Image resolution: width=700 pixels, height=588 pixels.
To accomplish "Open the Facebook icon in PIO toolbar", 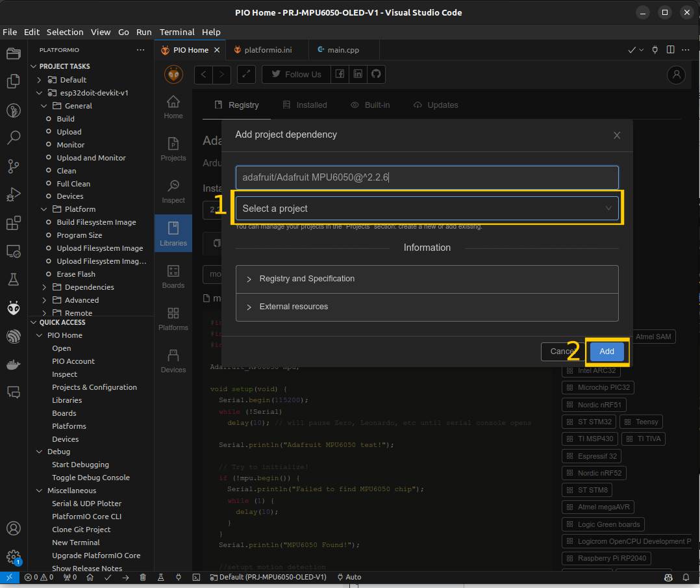I will point(340,74).
